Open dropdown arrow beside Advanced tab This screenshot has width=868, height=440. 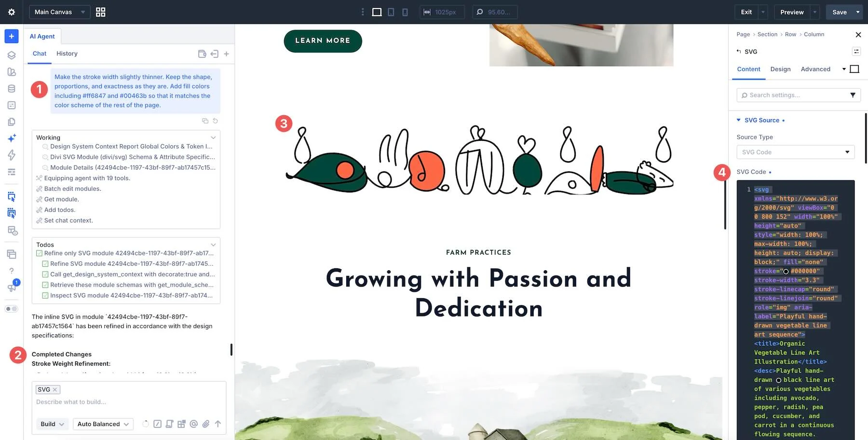coord(844,69)
